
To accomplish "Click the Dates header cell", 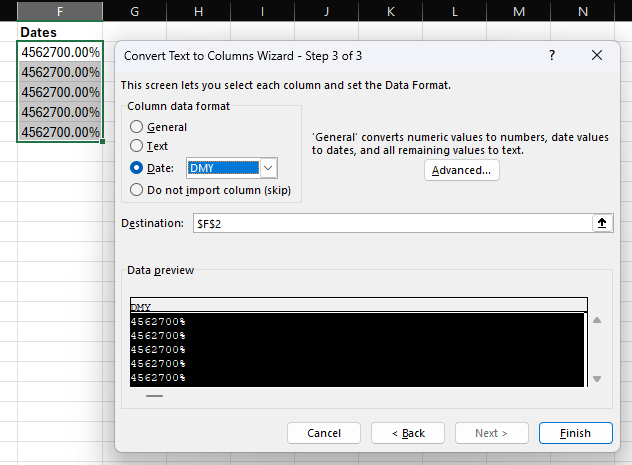I will coord(60,32).
